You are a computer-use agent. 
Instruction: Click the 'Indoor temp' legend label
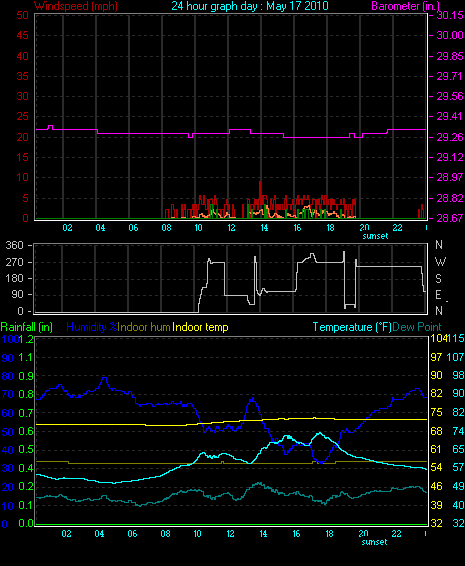pyautogui.click(x=200, y=327)
